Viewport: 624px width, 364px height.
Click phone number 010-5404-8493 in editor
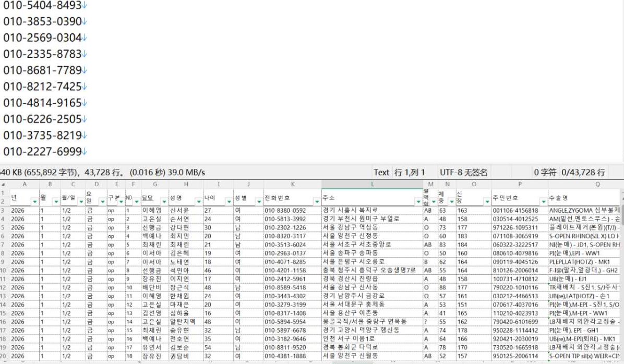(x=43, y=5)
